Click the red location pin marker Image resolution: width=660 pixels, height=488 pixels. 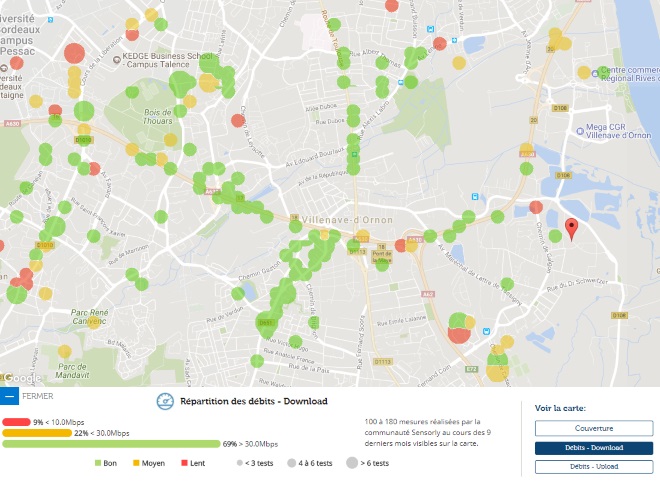tap(571, 229)
